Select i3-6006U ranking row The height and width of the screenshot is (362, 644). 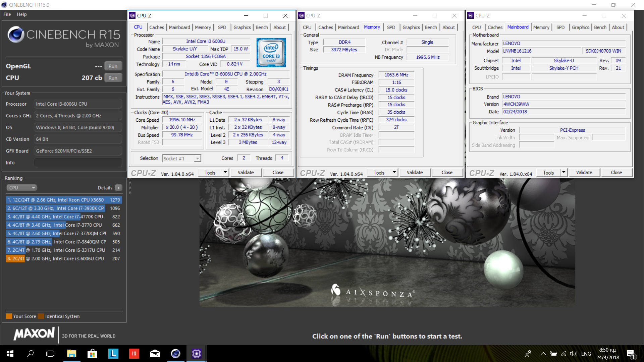click(x=64, y=258)
